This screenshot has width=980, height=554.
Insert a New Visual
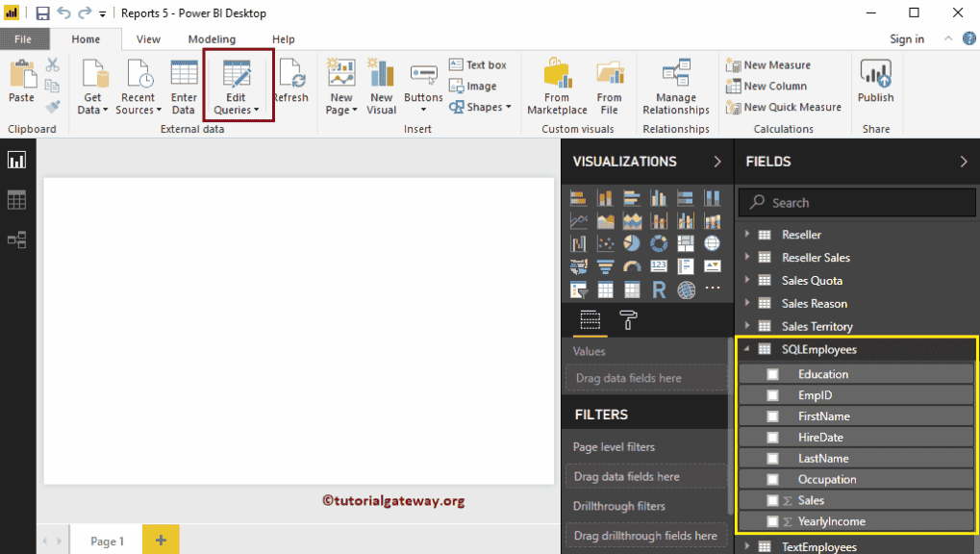pos(381,87)
